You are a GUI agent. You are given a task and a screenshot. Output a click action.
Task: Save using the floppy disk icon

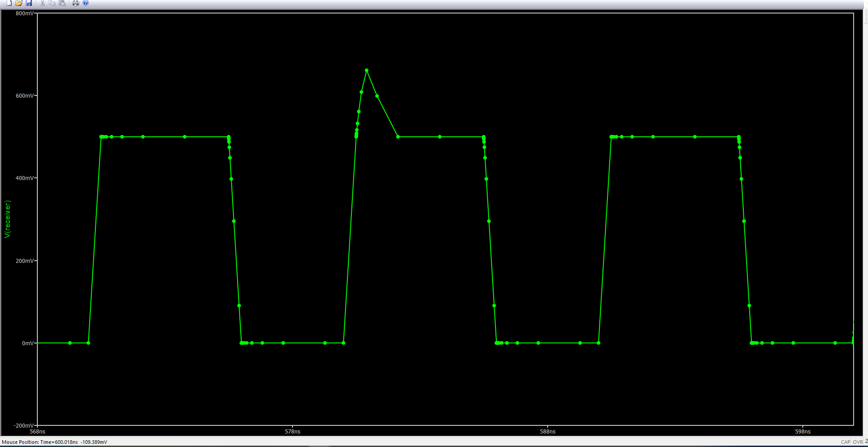click(29, 3)
